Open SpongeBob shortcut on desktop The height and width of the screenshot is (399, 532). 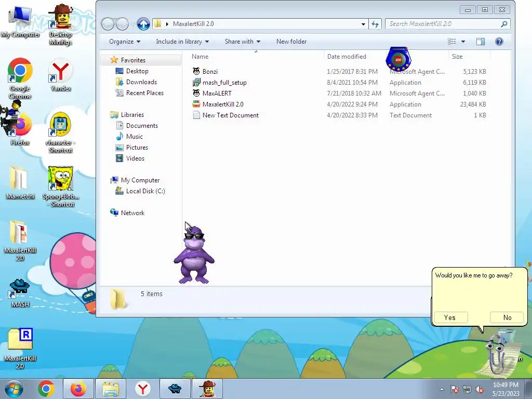point(60,187)
